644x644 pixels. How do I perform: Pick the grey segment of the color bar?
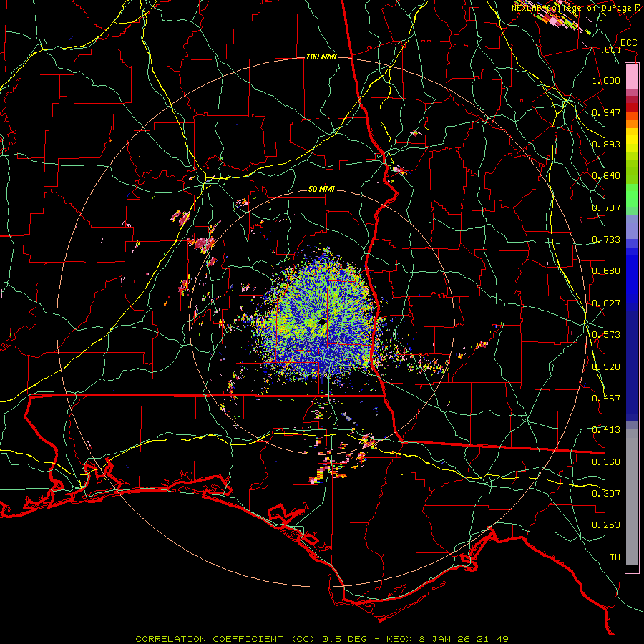[x=632, y=497]
